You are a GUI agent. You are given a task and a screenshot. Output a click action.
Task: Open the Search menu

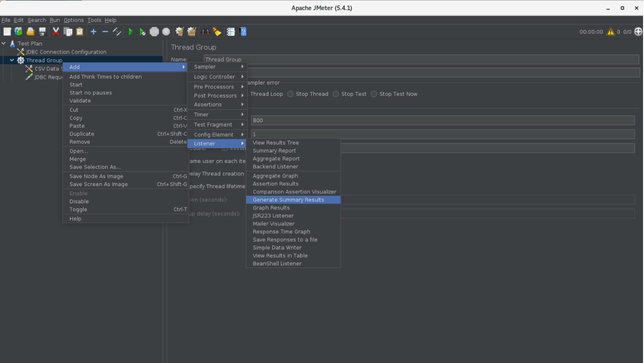point(37,20)
